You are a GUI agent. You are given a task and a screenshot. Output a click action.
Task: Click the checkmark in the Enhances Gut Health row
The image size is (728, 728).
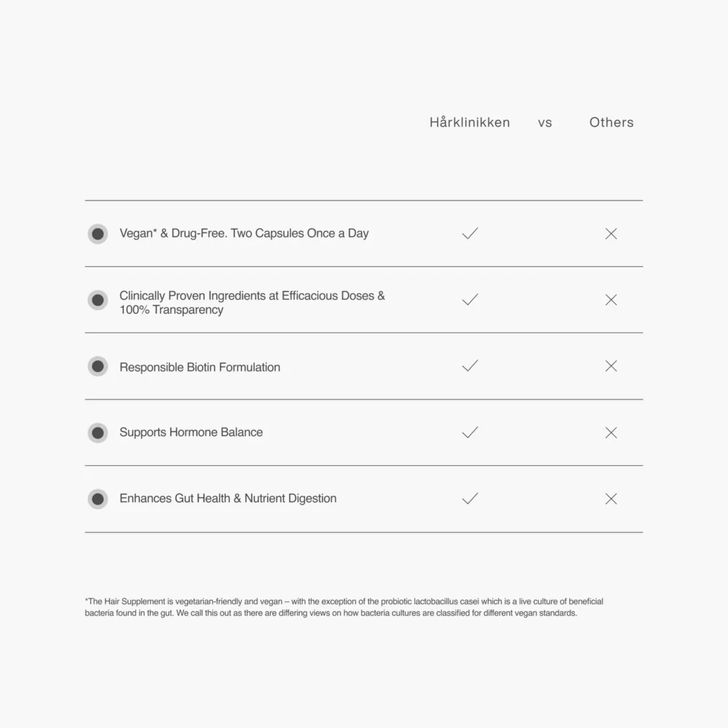pos(470,499)
